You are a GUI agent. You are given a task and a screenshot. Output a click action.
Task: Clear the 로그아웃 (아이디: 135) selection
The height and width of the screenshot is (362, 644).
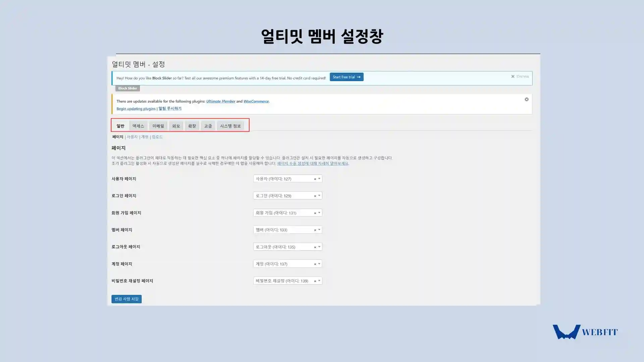315,247
